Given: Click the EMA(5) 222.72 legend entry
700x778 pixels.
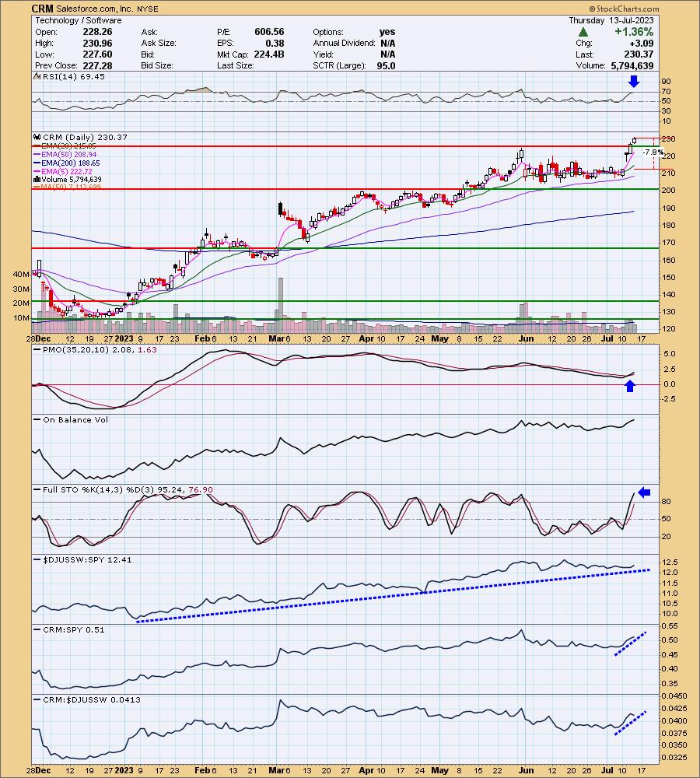Looking at the screenshot, I should (67, 171).
